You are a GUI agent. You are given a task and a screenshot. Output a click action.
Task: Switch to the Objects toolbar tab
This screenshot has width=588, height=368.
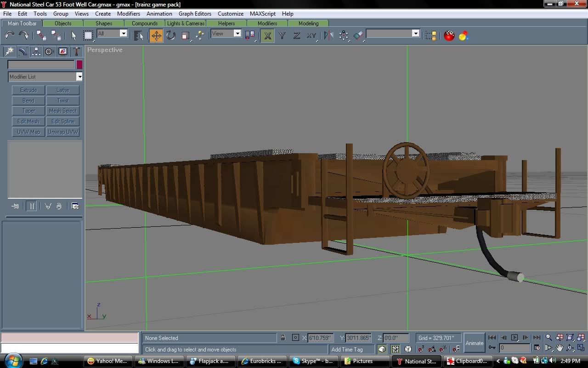63,23
